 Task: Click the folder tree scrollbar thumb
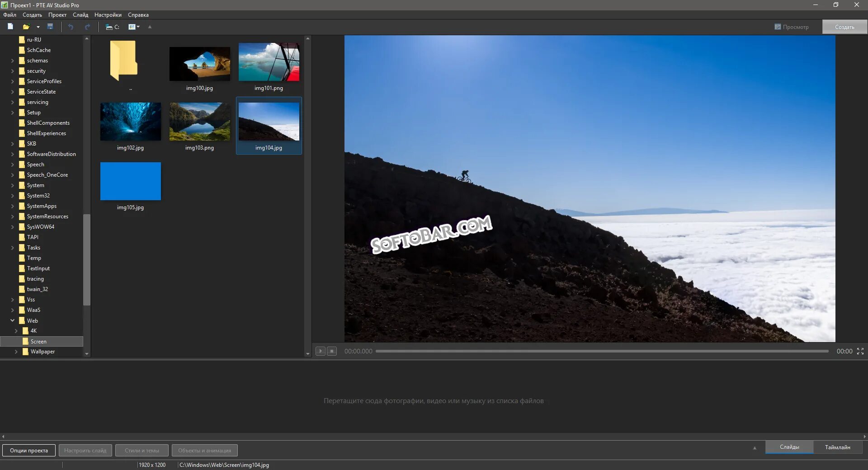(x=86, y=260)
